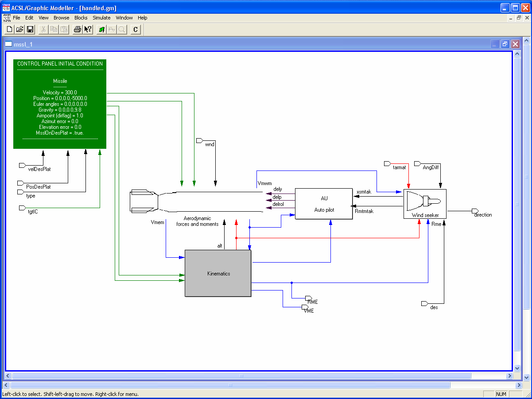Open the Simulate menu
This screenshot has height=399, width=532.
tap(101, 18)
